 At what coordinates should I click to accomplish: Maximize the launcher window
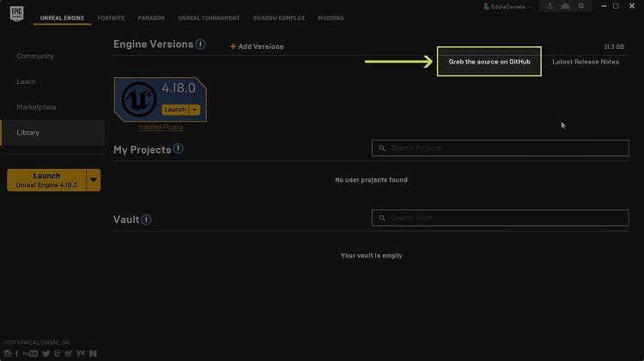click(x=616, y=6)
